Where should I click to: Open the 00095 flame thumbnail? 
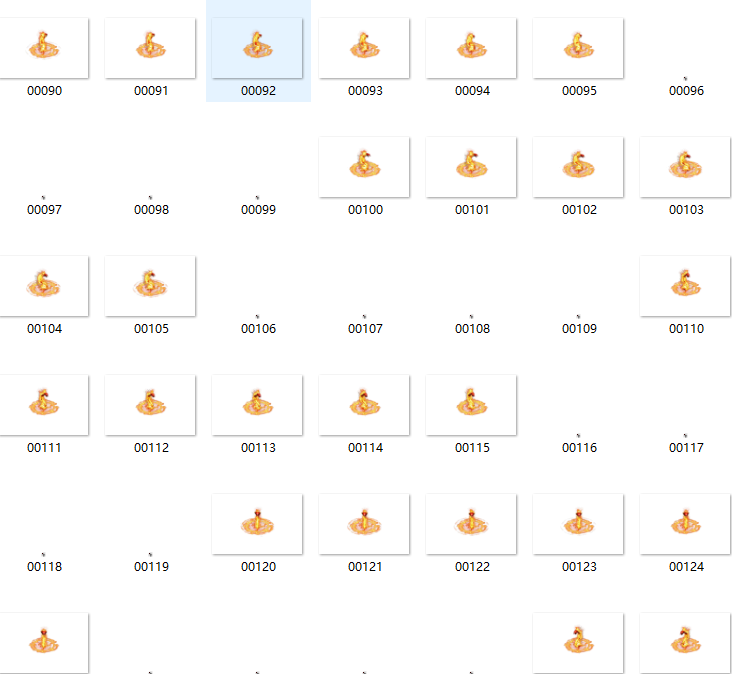(578, 48)
